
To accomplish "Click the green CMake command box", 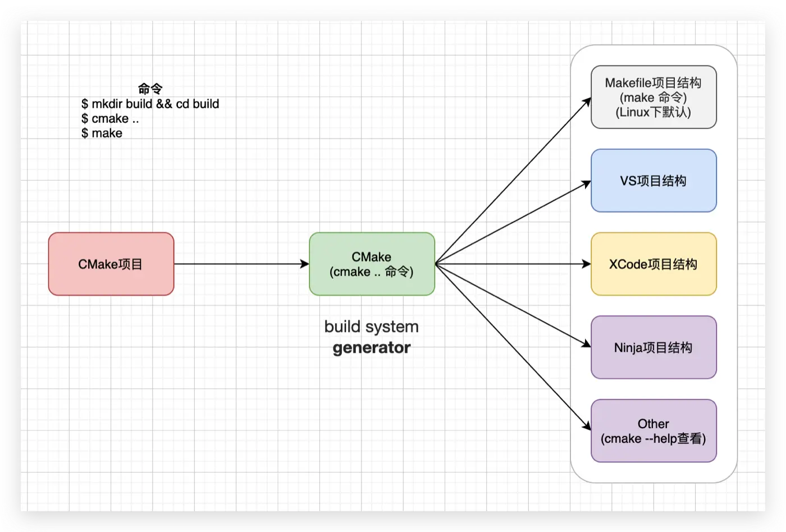I will click(x=372, y=264).
